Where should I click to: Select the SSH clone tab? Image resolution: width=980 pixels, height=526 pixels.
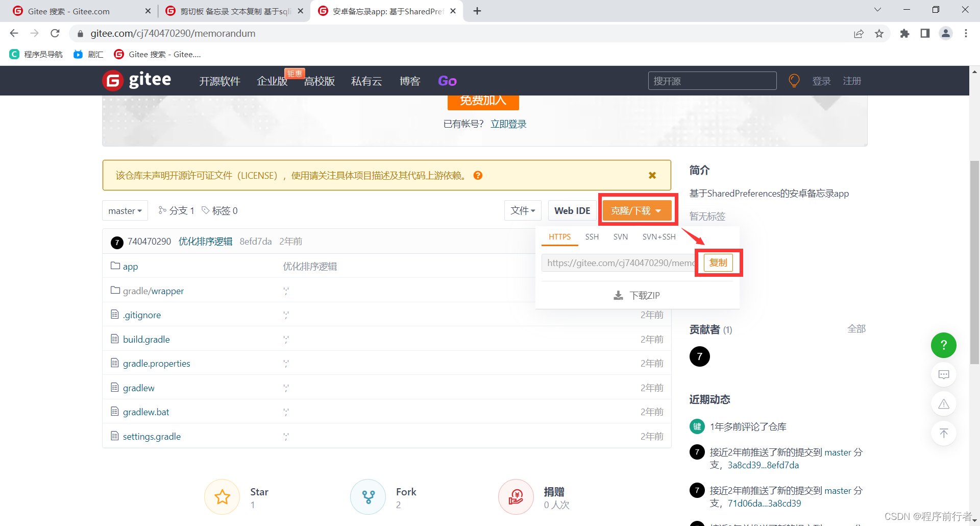coord(592,237)
